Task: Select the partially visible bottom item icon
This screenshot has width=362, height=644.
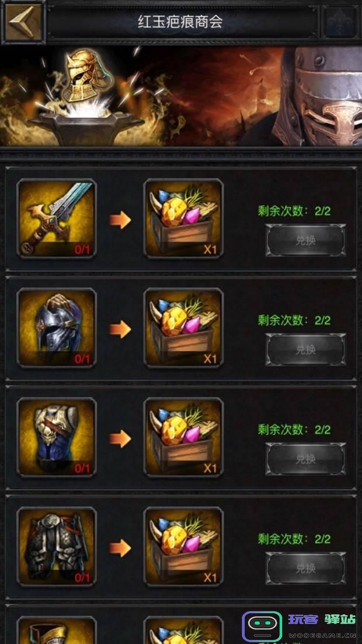Action: click(57, 631)
